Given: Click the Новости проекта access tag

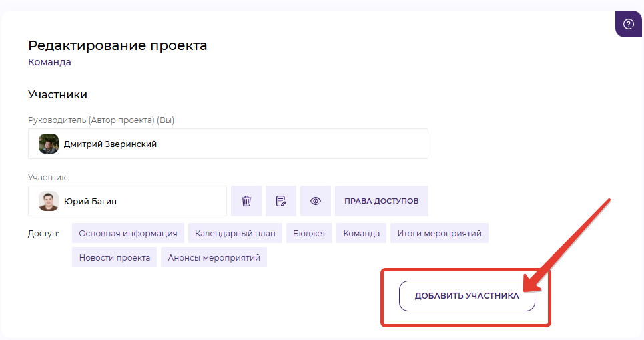Looking at the screenshot, I should [114, 257].
